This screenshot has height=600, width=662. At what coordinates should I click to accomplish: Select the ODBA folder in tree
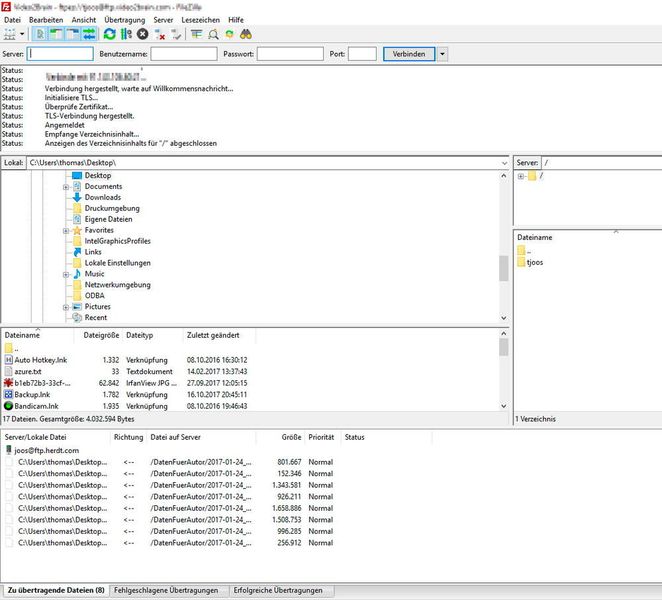pos(95,296)
